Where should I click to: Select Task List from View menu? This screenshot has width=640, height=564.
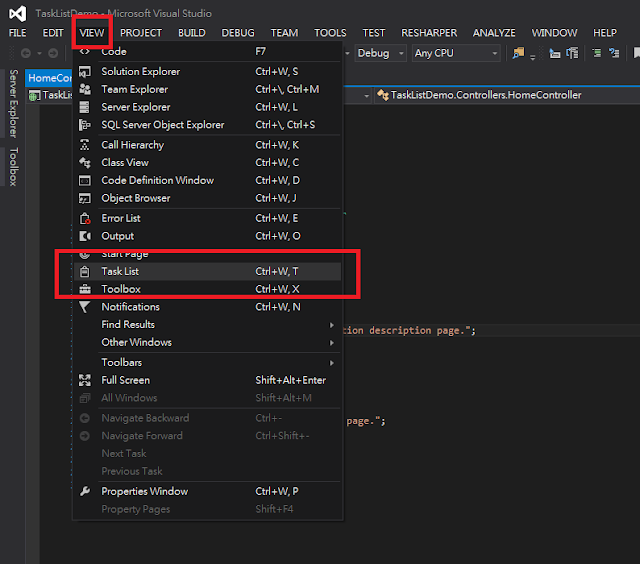(x=207, y=271)
